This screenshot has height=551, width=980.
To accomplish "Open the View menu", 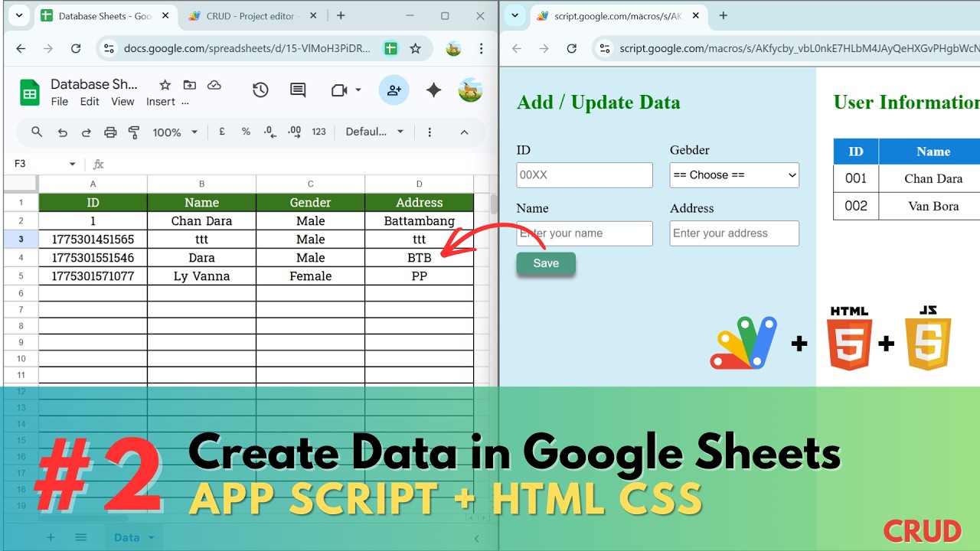I will [x=122, y=102].
